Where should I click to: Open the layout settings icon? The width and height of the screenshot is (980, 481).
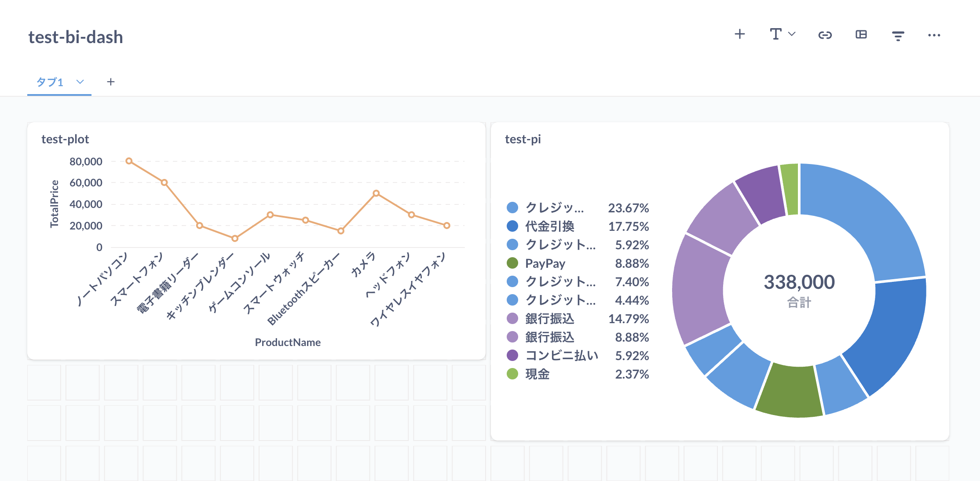pos(861,34)
